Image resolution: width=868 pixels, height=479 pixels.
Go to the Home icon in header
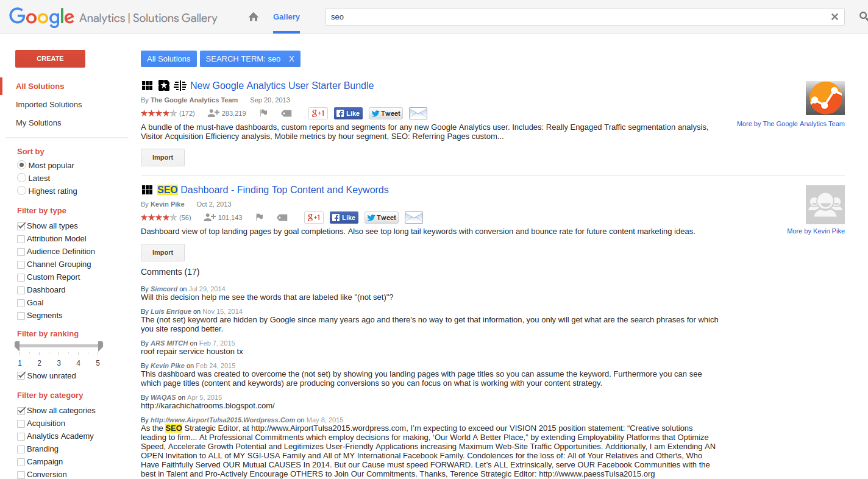pyautogui.click(x=254, y=17)
